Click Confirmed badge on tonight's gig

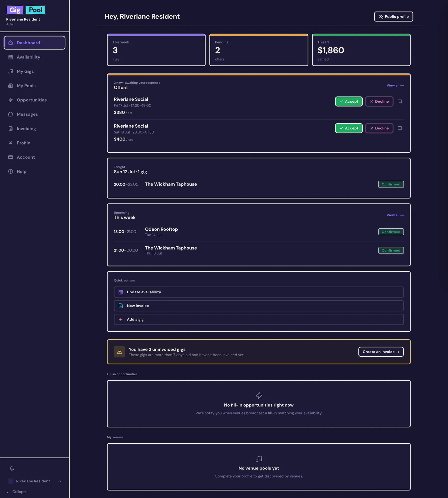pos(391,184)
